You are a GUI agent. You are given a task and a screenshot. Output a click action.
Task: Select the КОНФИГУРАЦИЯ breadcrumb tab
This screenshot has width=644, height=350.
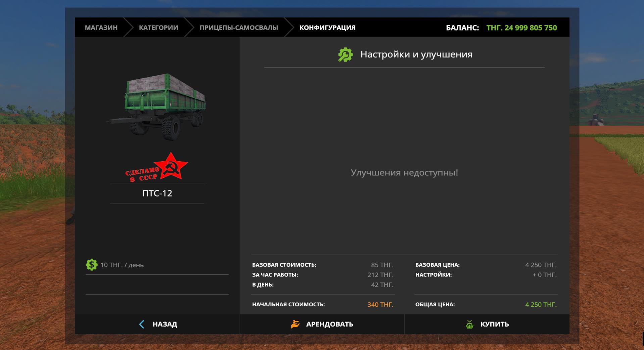pyautogui.click(x=327, y=28)
